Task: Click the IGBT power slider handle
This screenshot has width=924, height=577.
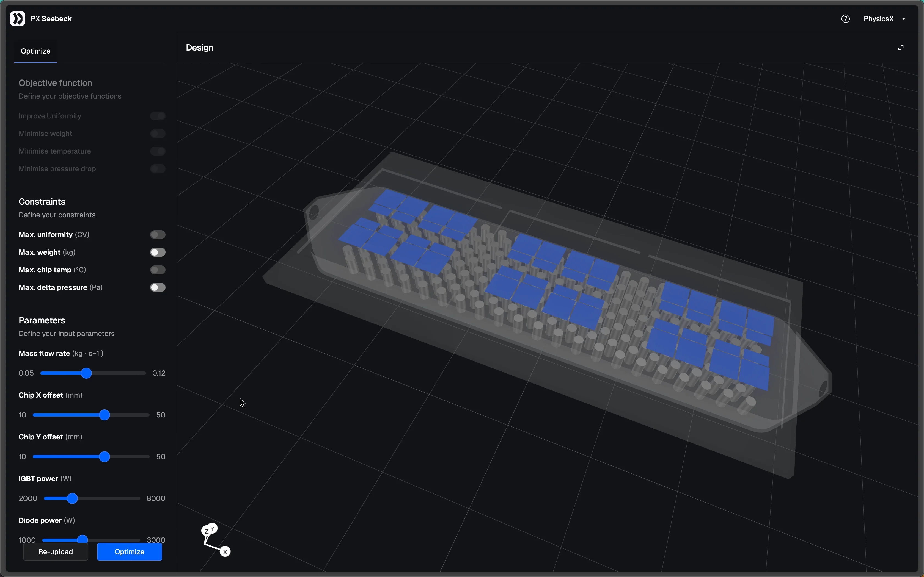Action: coord(73,498)
